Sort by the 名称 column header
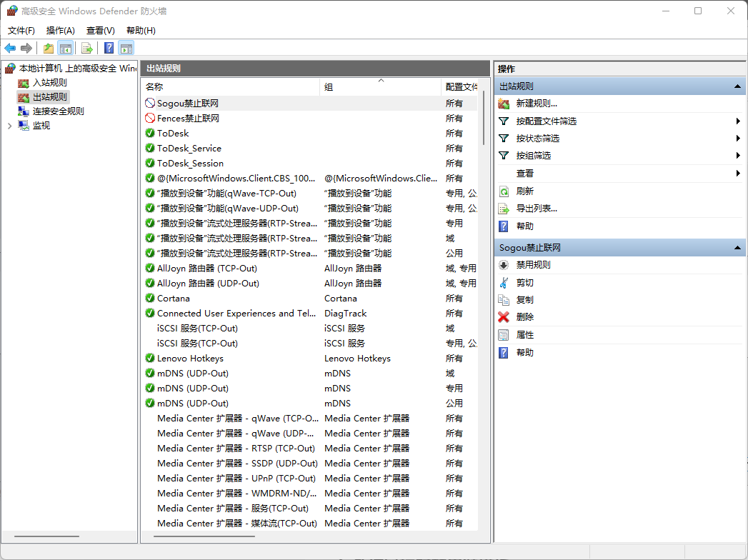Image resolution: width=748 pixels, height=560 pixels. pyautogui.click(x=231, y=87)
